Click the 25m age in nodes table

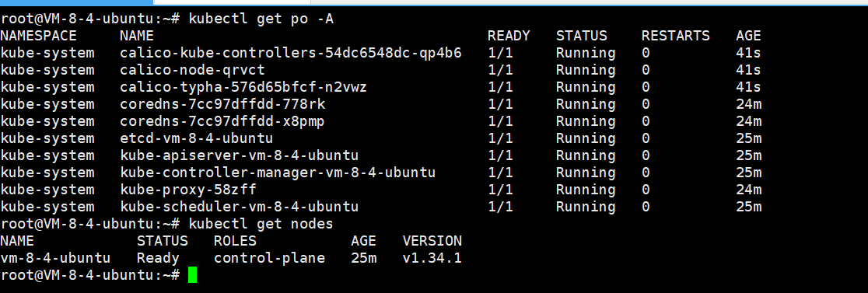point(364,258)
